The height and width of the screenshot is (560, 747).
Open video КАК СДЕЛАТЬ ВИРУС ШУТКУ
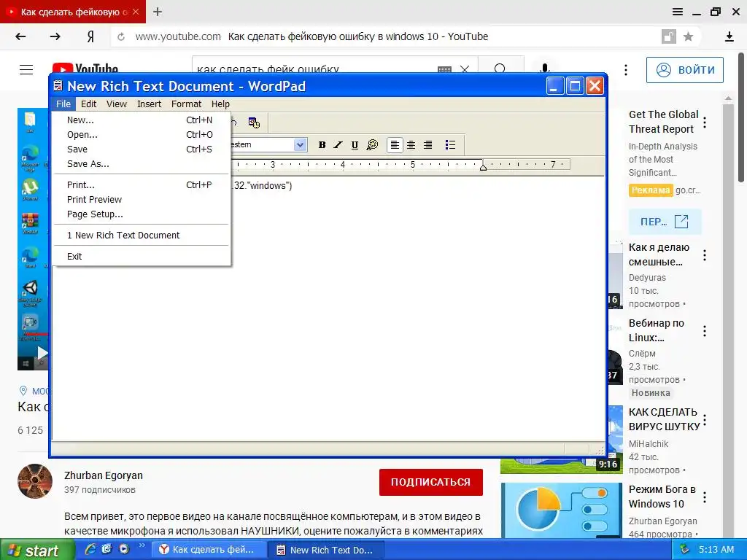point(664,419)
